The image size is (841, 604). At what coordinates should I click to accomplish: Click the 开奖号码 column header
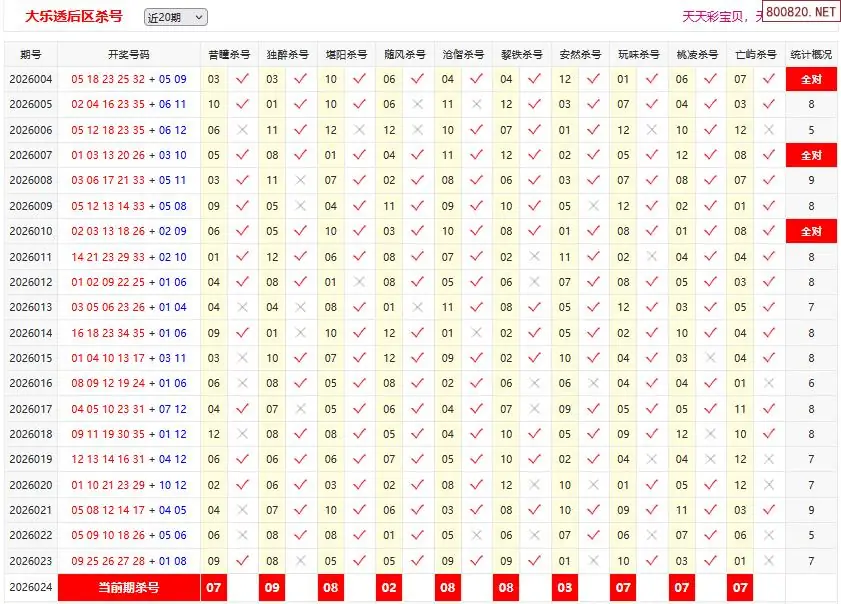(128, 54)
